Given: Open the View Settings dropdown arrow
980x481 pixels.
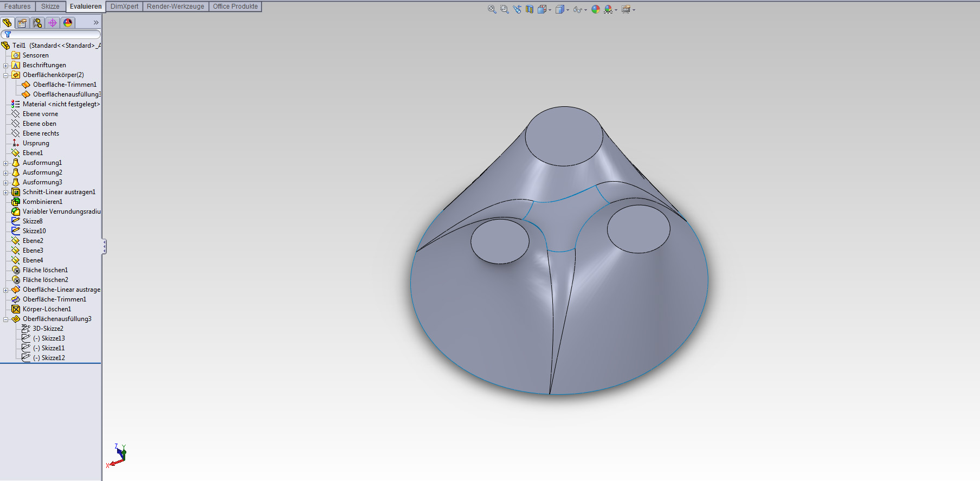Looking at the screenshot, I should pos(634,10).
